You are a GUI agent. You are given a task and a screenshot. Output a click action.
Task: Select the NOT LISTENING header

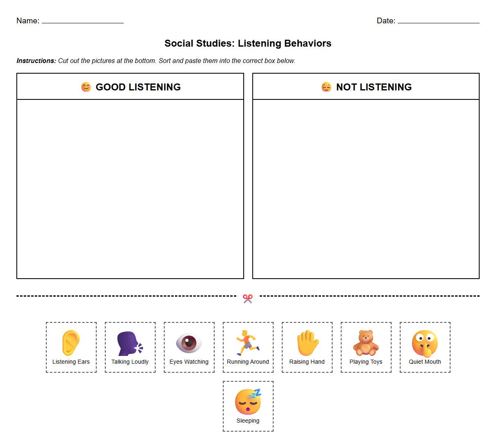pyautogui.click(x=374, y=87)
